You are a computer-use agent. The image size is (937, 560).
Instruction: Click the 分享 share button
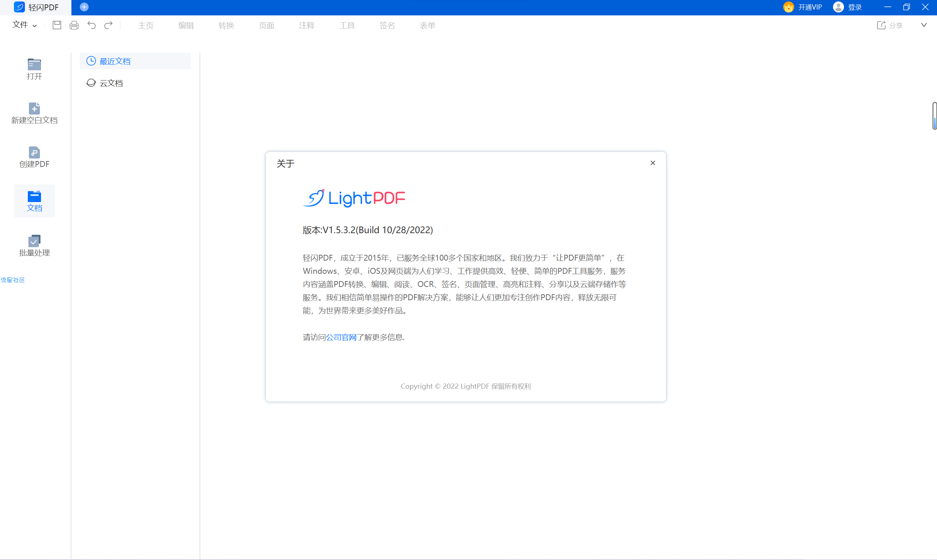pyautogui.click(x=890, y=25)
